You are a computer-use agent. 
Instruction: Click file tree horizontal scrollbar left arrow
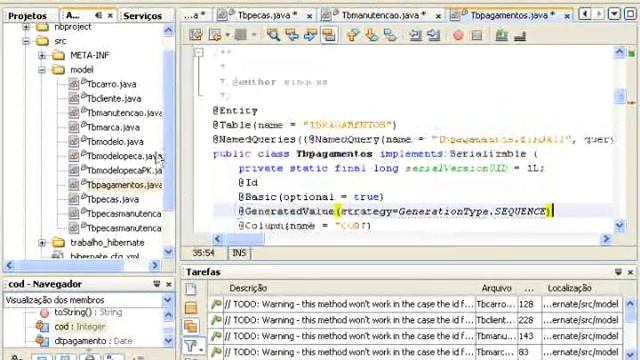coord(10,265)
